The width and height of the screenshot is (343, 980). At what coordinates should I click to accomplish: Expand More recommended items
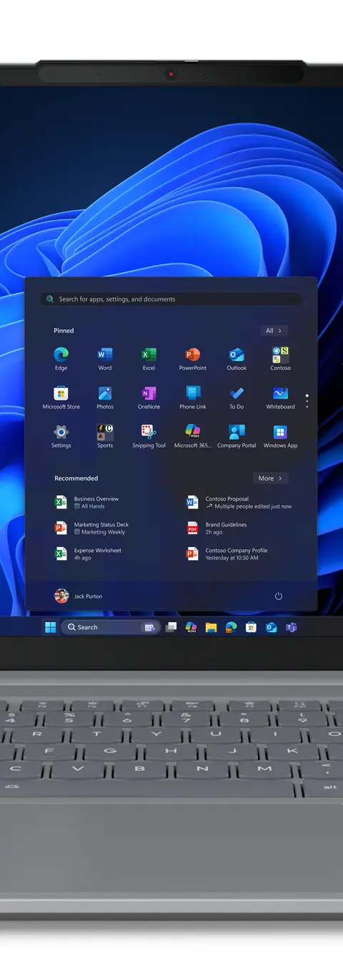click(270, 479)
